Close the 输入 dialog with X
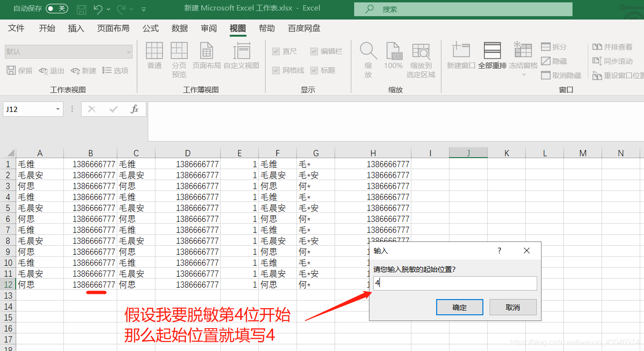Screen dimensions: 644x351 coord(527,251)
